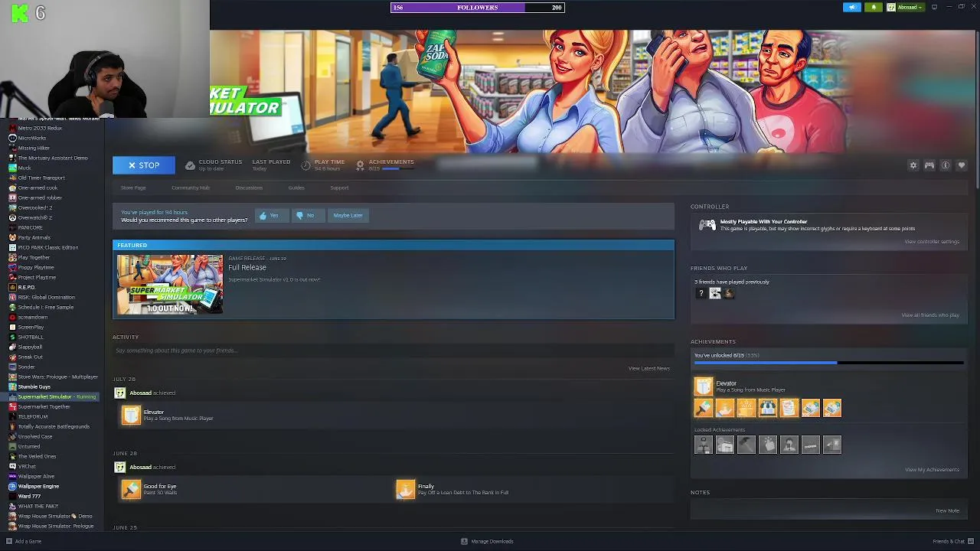Open the last locked achievement icon
Image resolution: width=980 pixels, height=551 pixels.
point(831,445)
